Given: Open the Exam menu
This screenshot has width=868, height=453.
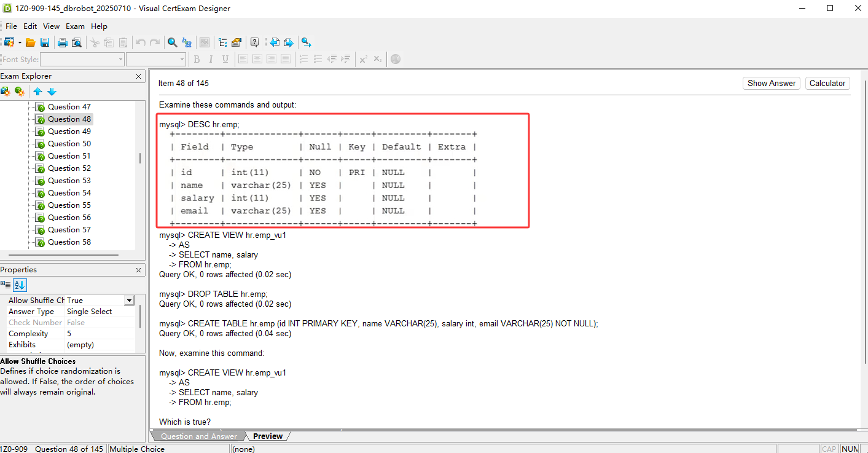Looking at the screenshot, I should click(75, 26).
